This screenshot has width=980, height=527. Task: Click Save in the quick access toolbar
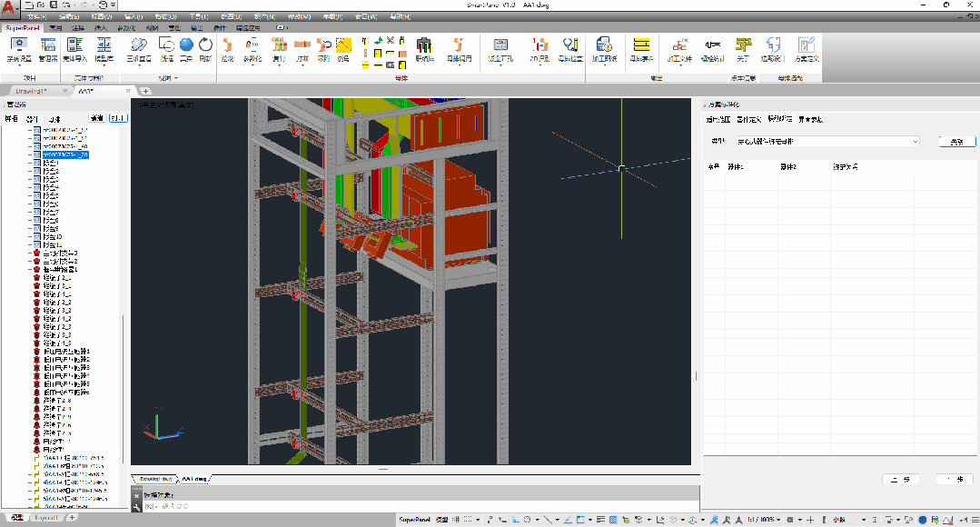pos(53,5)
